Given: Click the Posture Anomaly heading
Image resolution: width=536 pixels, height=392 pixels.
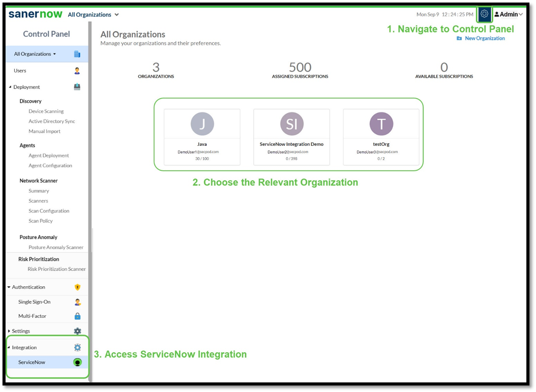Looking at the screenshot, I should click(x=38, y=237).
